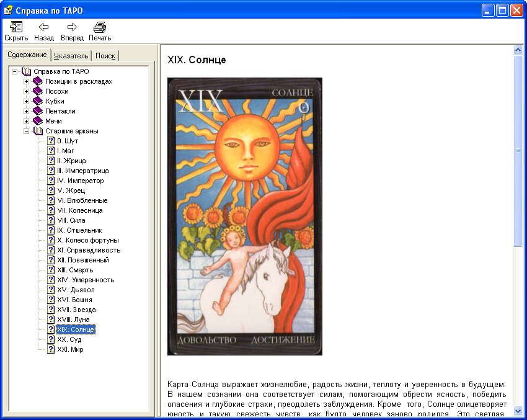Click the Кубки book icon in the tree
The image size is (527, 420).
(38, 101)
